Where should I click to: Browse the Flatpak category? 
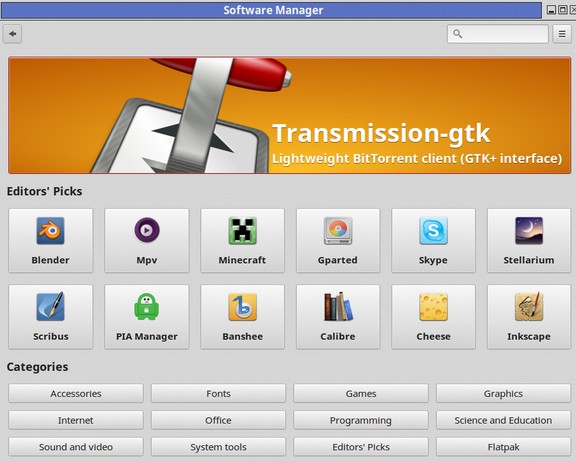pyautogui.click(x=503, y=447)
